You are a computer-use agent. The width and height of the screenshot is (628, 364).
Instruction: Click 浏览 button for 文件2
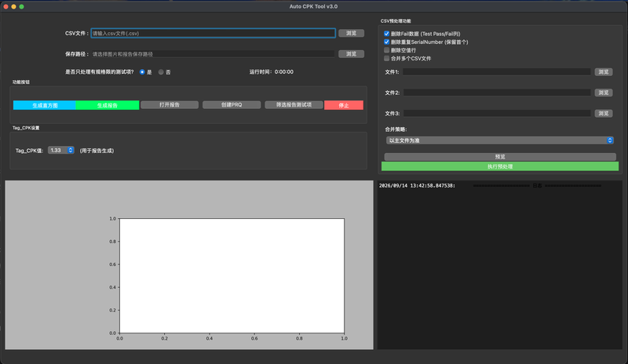(603, 93)
